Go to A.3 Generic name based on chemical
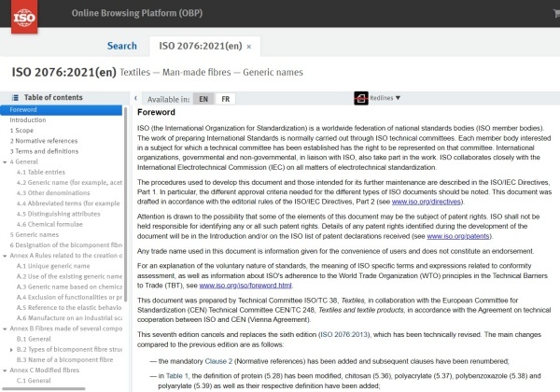 coord(69,287)
